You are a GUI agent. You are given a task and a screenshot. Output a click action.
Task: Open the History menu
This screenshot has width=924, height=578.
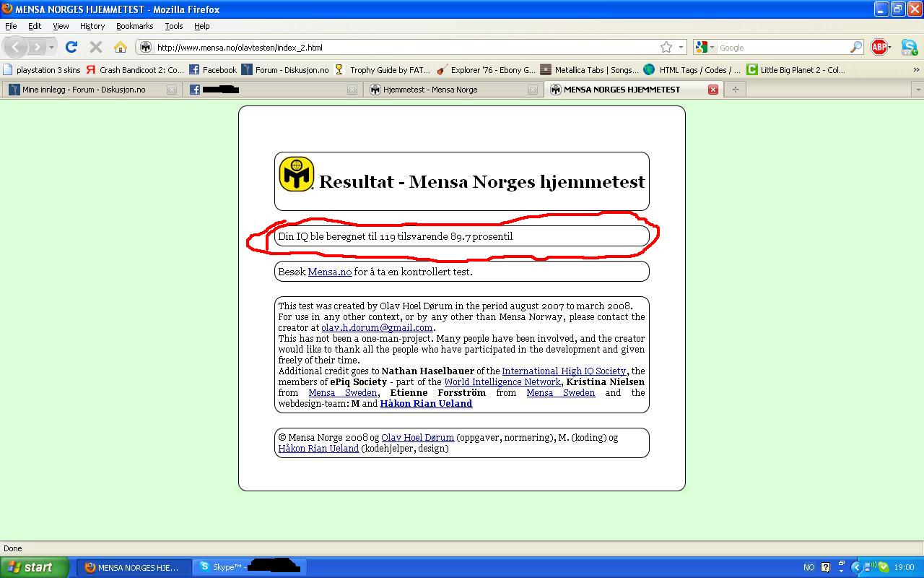point(92,26)
